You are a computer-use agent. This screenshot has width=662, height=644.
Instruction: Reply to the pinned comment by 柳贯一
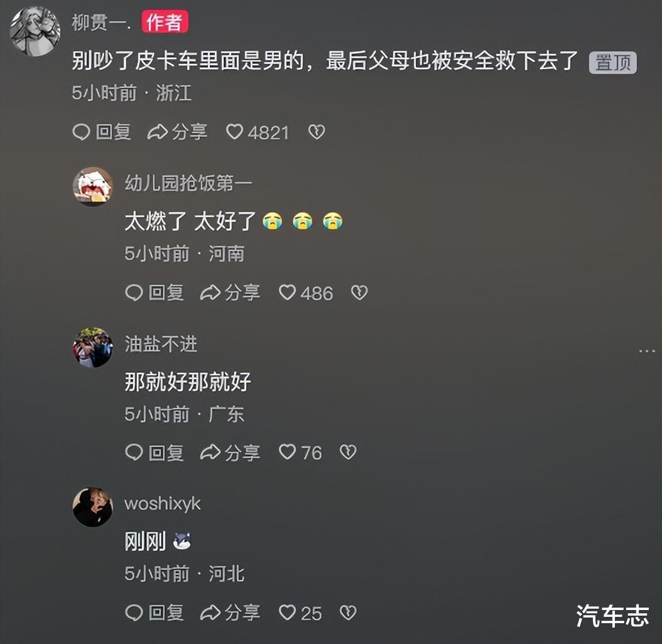tap(101, 132)
